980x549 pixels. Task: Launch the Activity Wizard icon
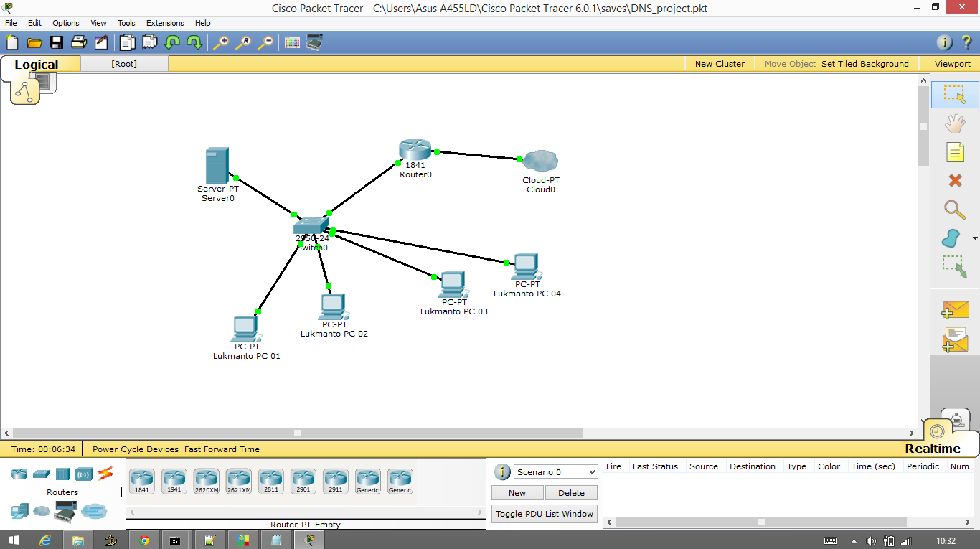[100, 42]
